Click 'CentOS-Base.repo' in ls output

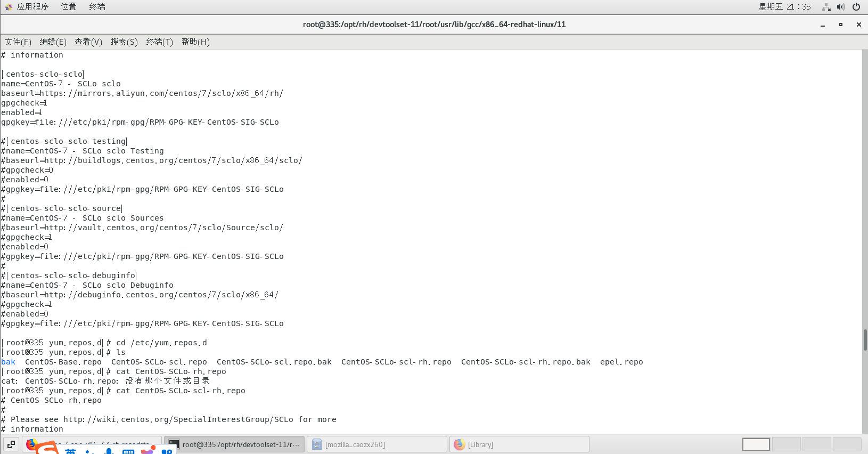63,362
